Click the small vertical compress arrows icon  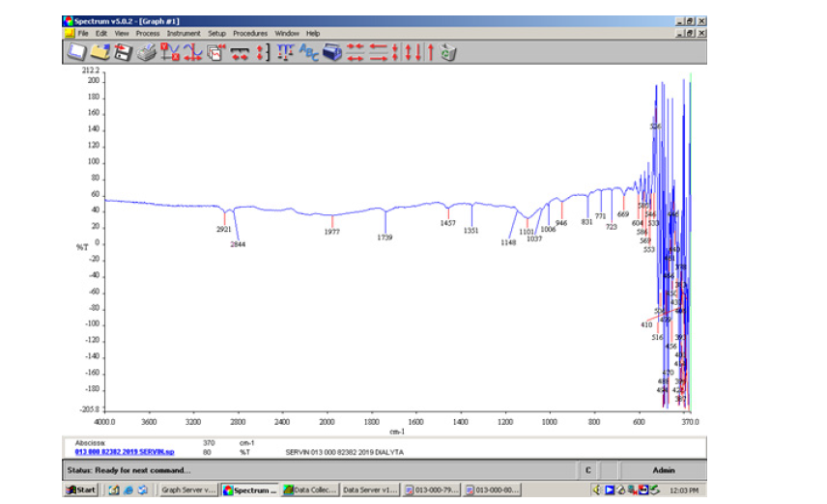pyautogui.click(x=395, y=52)
